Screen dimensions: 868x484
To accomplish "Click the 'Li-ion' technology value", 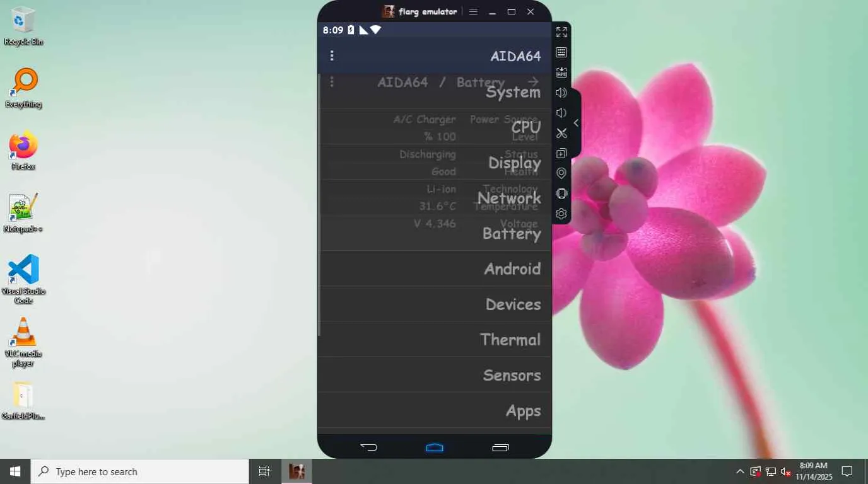I will point(442,189).
